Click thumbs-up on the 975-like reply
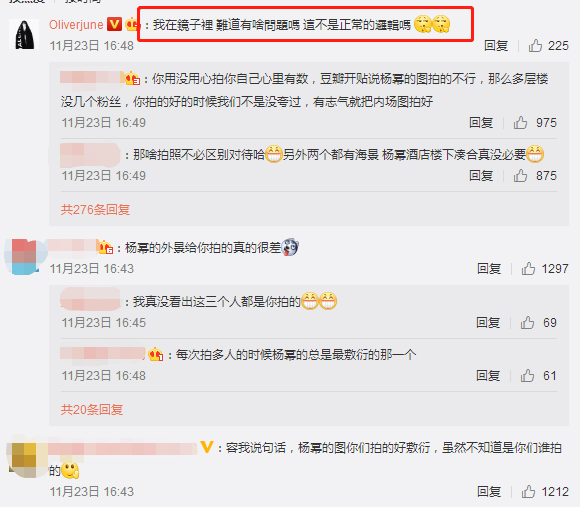This screenshot has height=507, width=580. click(x=520, y=122)
